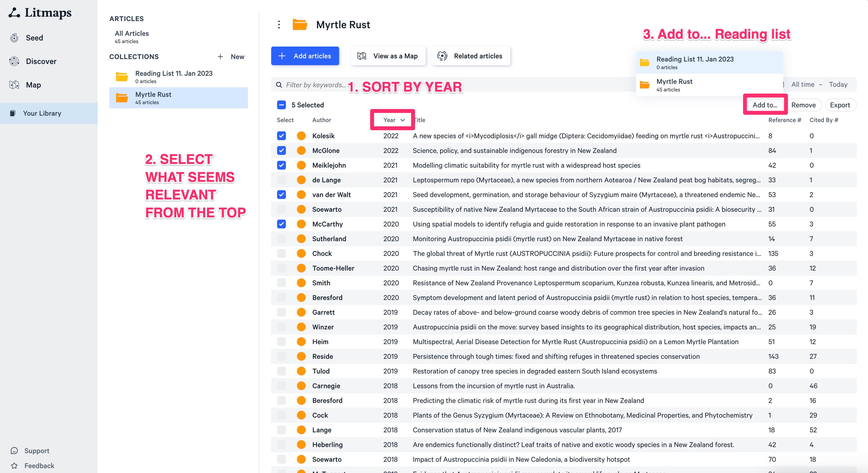
Task: Check the Sutherland article checkbox
Action: pos(281,239)
